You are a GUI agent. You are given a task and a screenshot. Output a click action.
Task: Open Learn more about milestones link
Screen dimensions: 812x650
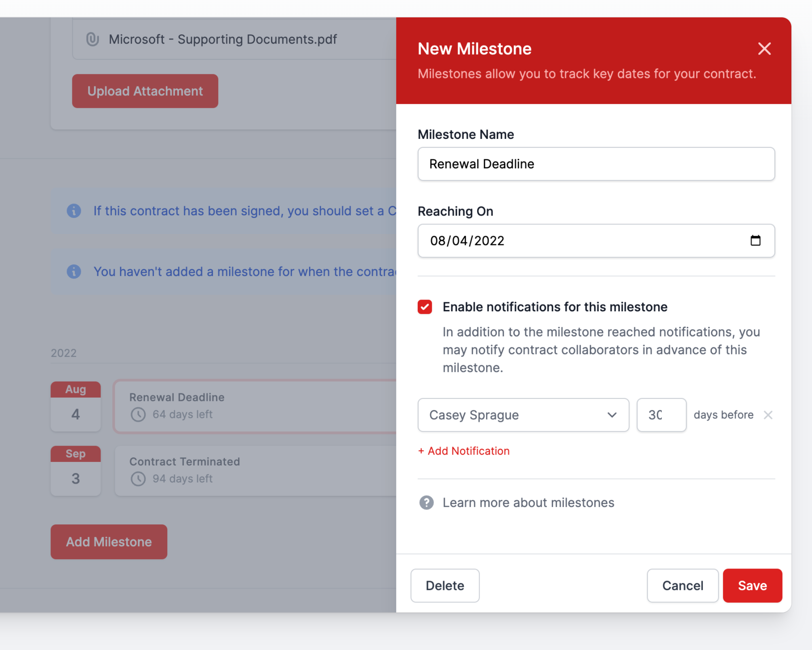pos(528,503)
